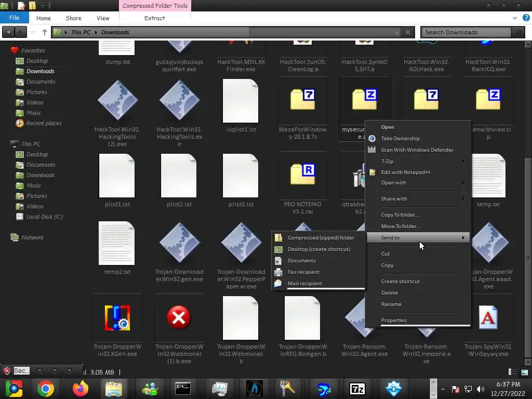532x399 pixels.
Task: Select Desktop (create shortcut) option
Action: tap(319, 249)
